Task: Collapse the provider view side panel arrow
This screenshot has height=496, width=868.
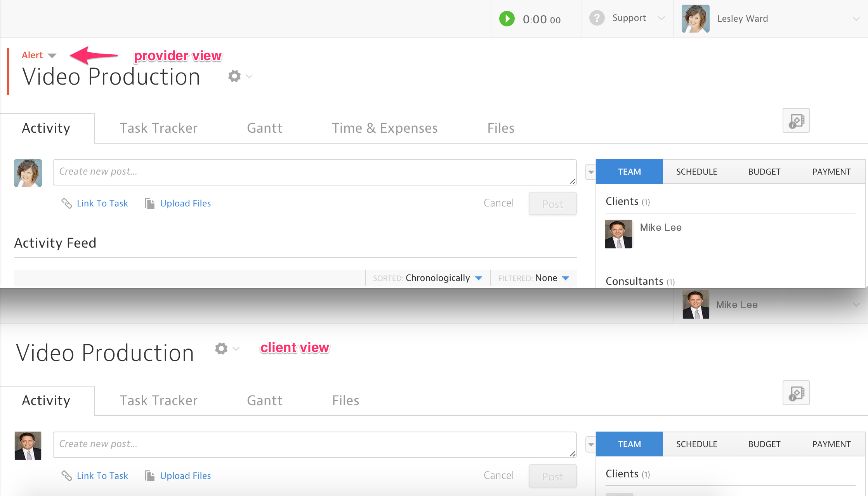Action: [590, 172]
